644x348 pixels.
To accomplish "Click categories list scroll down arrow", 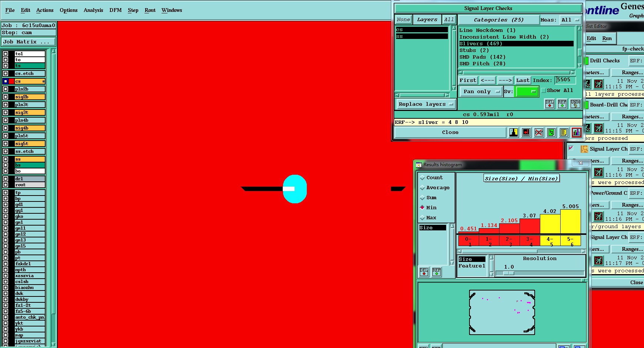I will [580, 65].
